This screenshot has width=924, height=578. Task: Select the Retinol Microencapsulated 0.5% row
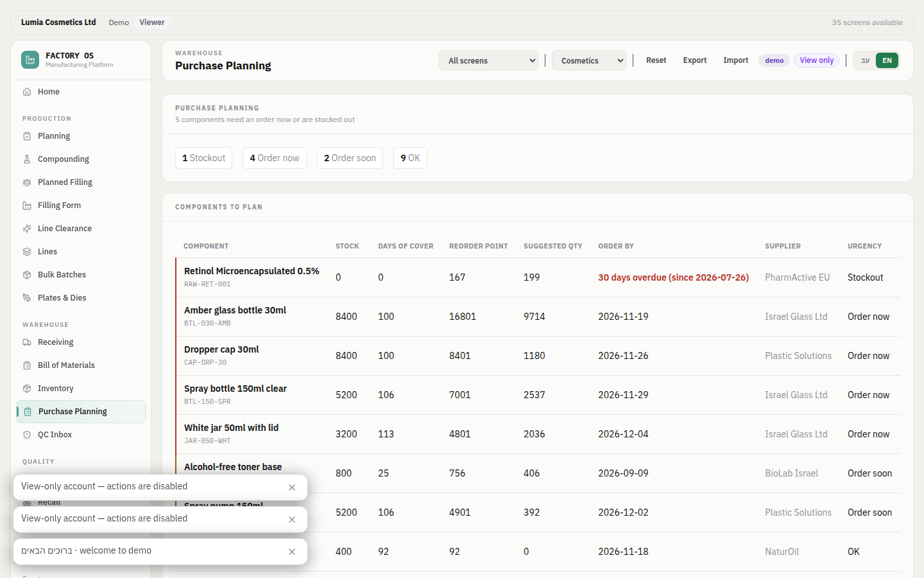[538, 277]
